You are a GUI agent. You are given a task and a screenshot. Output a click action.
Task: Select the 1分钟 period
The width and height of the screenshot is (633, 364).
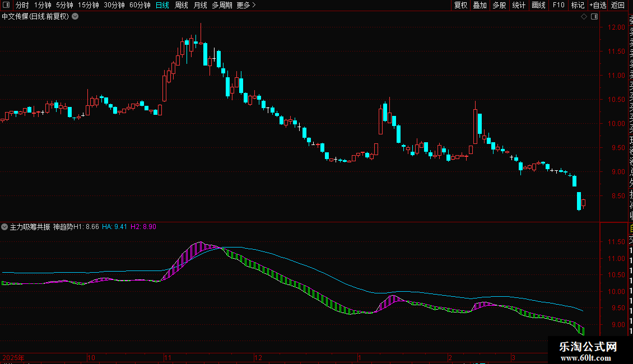coord(43,5)
